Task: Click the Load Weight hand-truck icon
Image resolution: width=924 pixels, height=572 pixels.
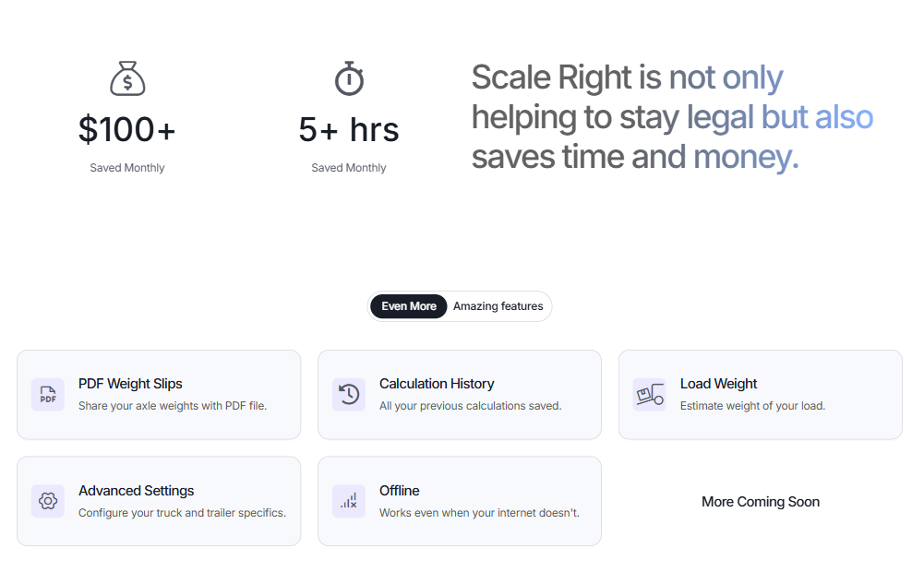Action: coord(649,394)
